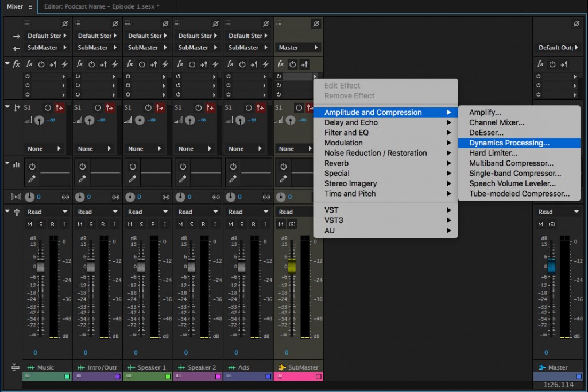Open the Default Stereo input selector on Music channel
Screen dimensions: 588x392
tap(45, 35)
